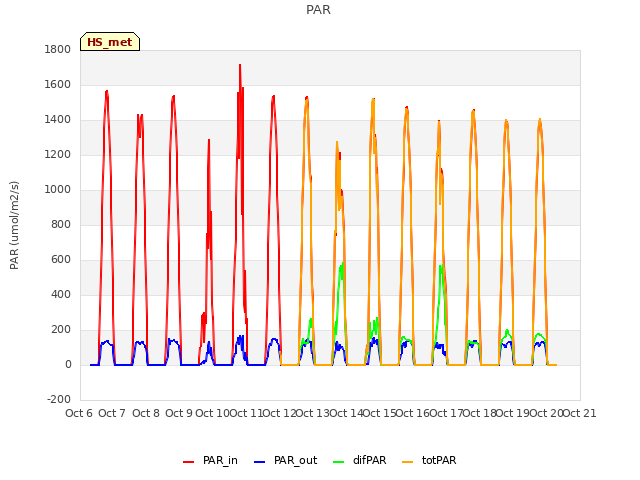Click the 800 y-axis tick label
This screenshot has height=480, width=640.
click(61, 224)
